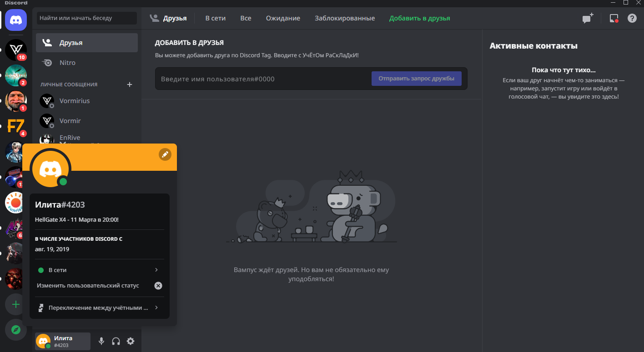Click 'авг. 19, 2019' join date
Image resolution: width=644 pixels, height=352 pixels.
tap(52, 249)
